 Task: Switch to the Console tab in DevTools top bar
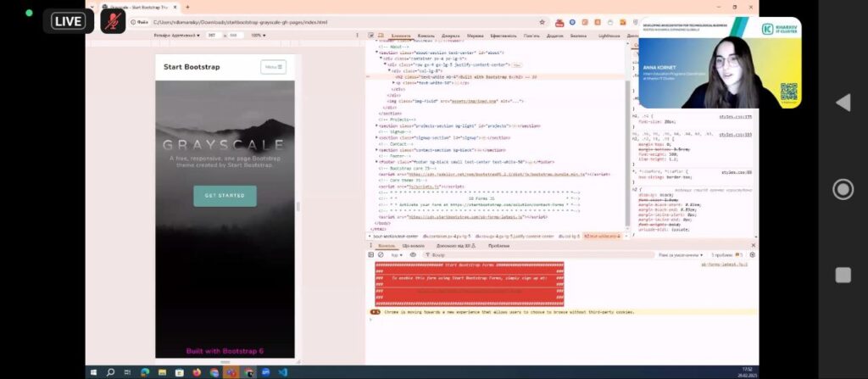pos(426,36)
